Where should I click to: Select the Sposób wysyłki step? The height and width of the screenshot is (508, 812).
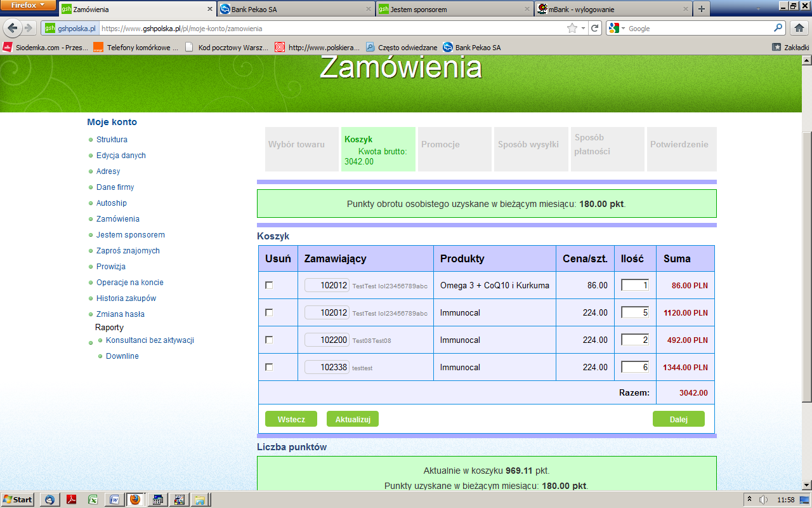pyautogui.click(x=531, y=149)
